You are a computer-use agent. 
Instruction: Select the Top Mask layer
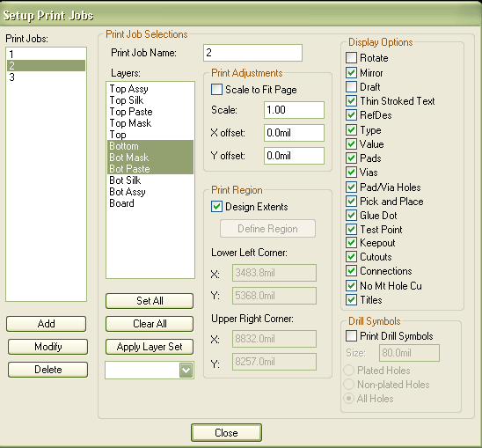[x=150, y=123]
